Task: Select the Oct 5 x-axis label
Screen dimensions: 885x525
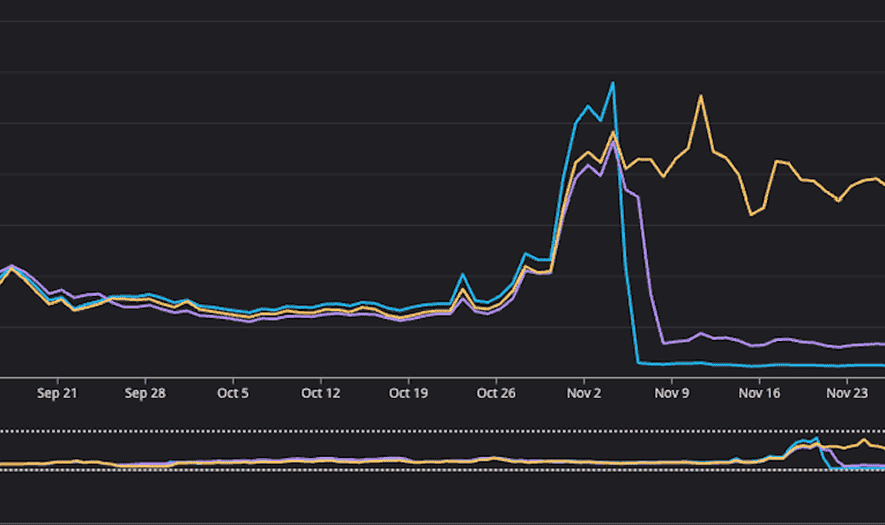Action: point(232,394)
